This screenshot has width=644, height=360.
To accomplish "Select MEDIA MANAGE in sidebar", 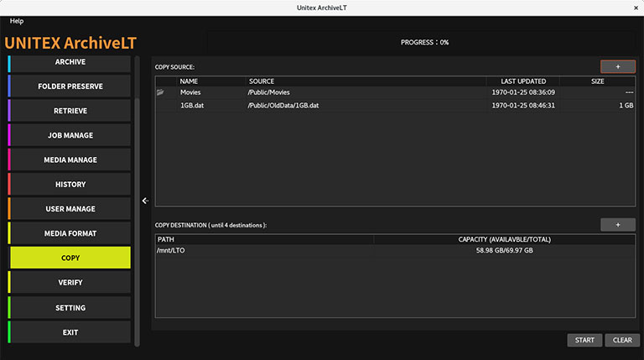I will point(70,160).
